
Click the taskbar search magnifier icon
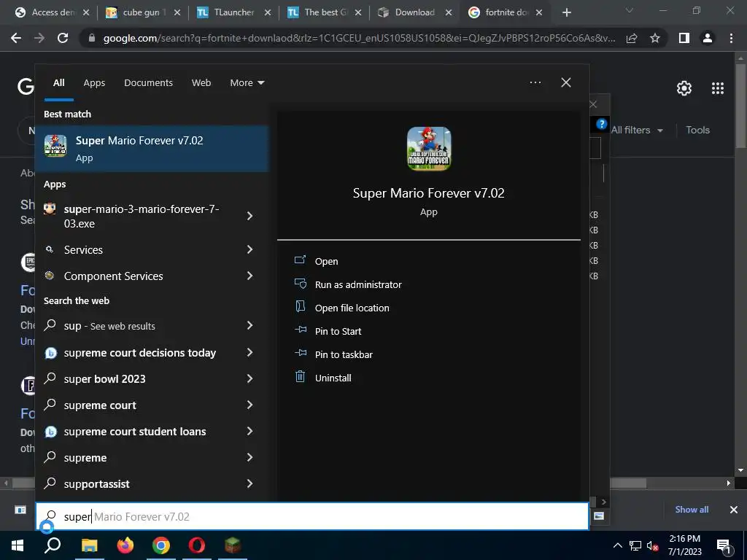point(53,545)
